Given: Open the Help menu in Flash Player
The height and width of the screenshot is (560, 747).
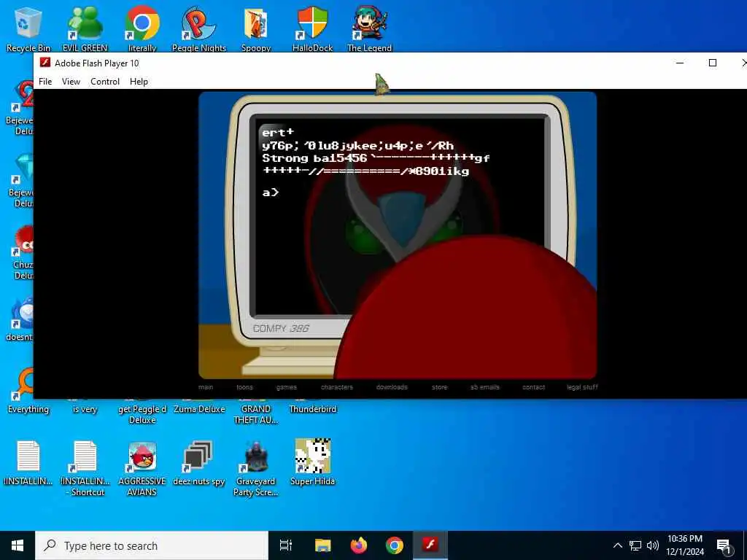Looking at the screenshot, I should 139,82.
